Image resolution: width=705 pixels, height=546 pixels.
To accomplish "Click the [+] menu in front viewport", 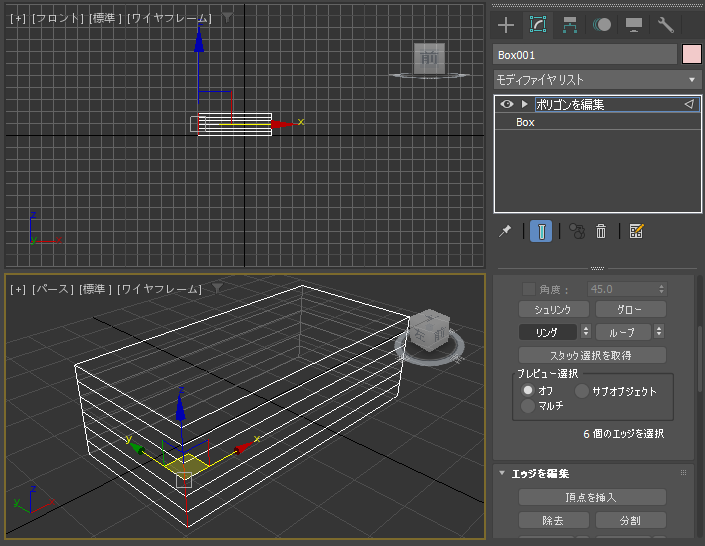I will coord(18,18).
